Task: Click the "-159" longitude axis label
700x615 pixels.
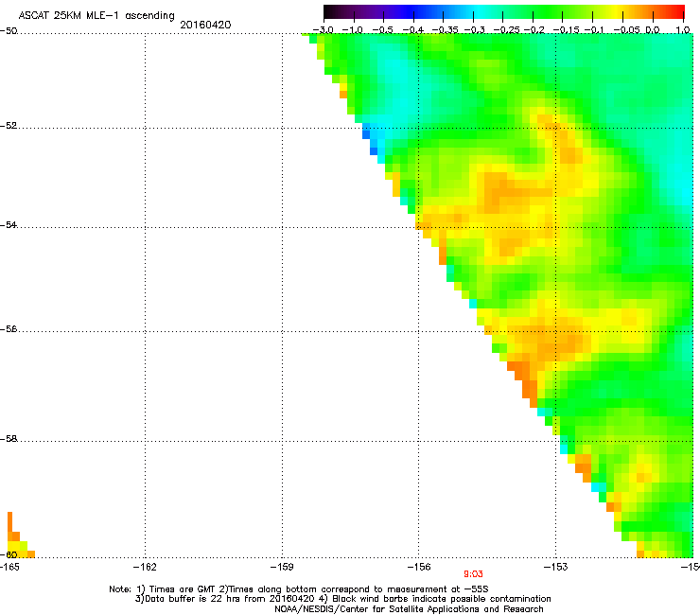Action: (x=282, y=567)
